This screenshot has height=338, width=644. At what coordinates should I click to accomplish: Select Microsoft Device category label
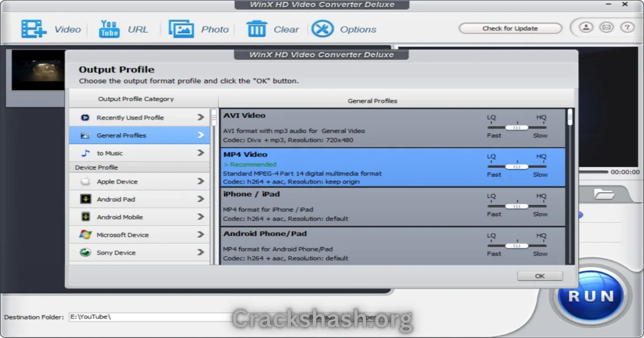tap(122, 234)
